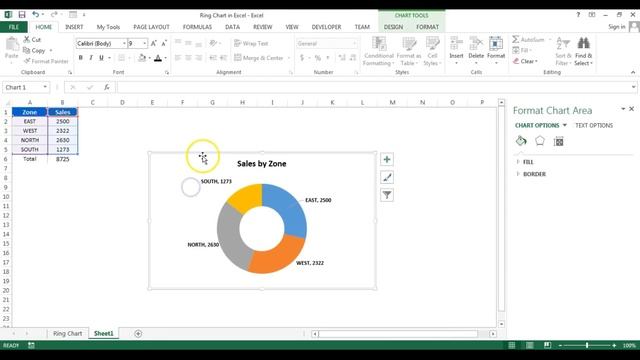
Task: Toggle Underline formatting
Action: pos(101,58)
